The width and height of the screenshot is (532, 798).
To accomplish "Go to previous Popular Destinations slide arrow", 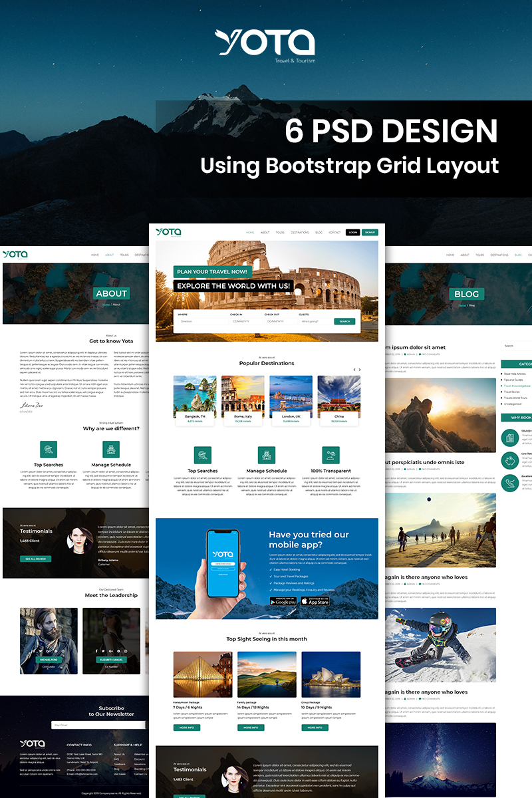I will pyautogui.click(x=354, y=369).
